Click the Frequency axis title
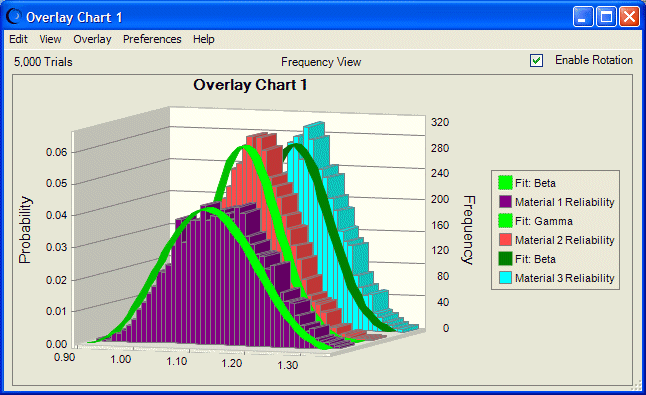646x395 pixels. (x=468, y=230)
